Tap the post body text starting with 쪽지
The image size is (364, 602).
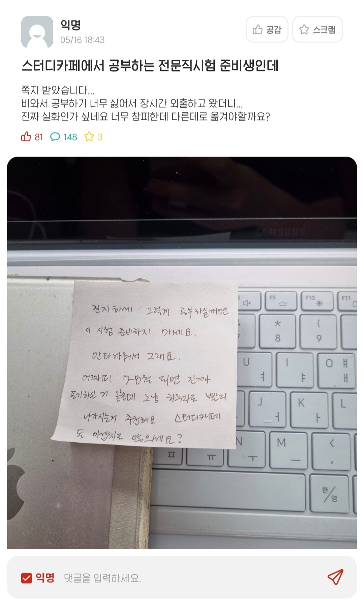(146, 103)
